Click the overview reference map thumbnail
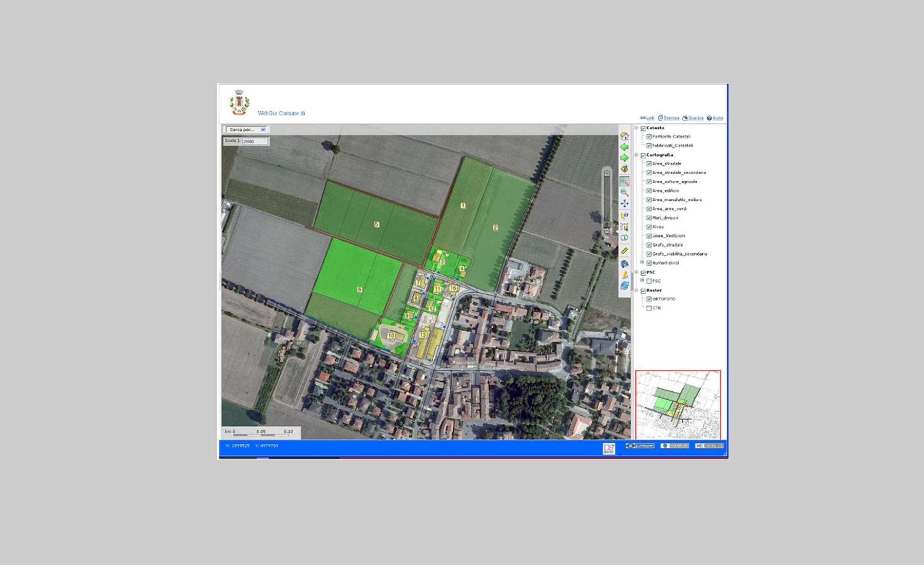Viewport: 924px width, 565px height. [x=678, y=405]
